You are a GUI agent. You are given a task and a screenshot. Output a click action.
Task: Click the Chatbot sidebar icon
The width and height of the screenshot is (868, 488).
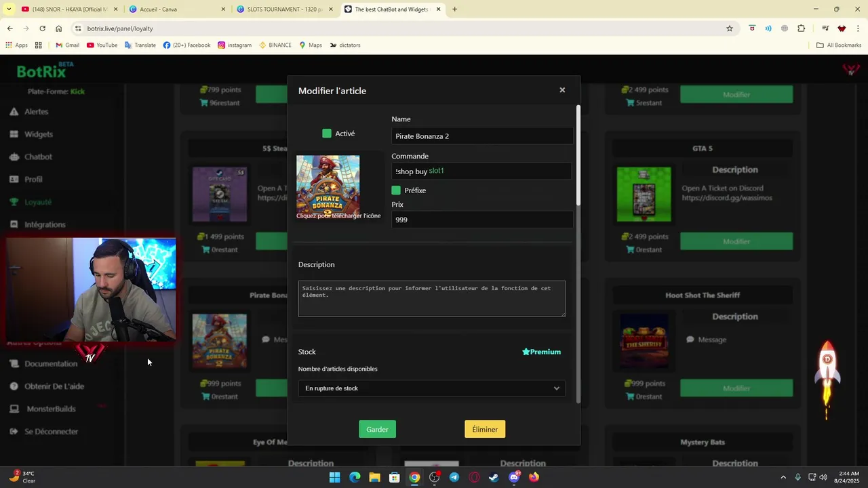coord(14,157)
